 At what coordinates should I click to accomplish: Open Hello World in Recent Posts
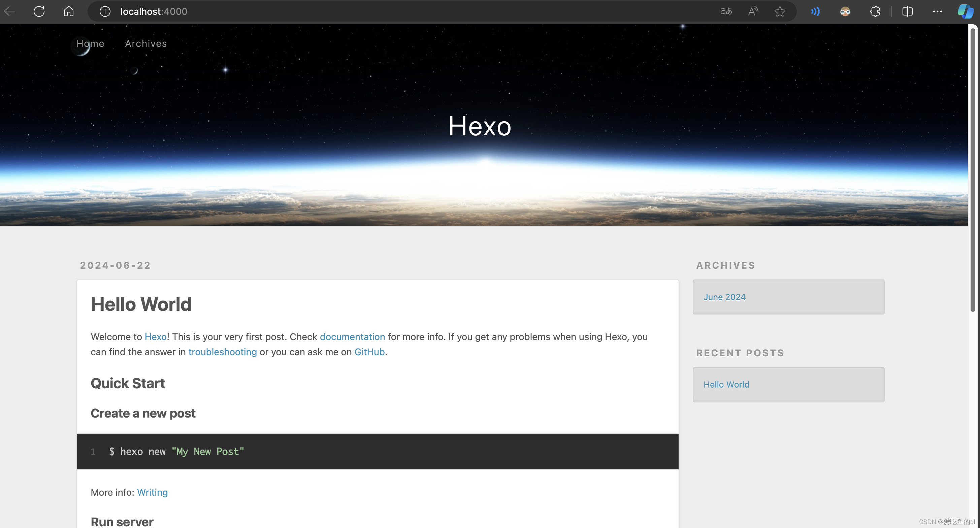click(x=726, y=385)
